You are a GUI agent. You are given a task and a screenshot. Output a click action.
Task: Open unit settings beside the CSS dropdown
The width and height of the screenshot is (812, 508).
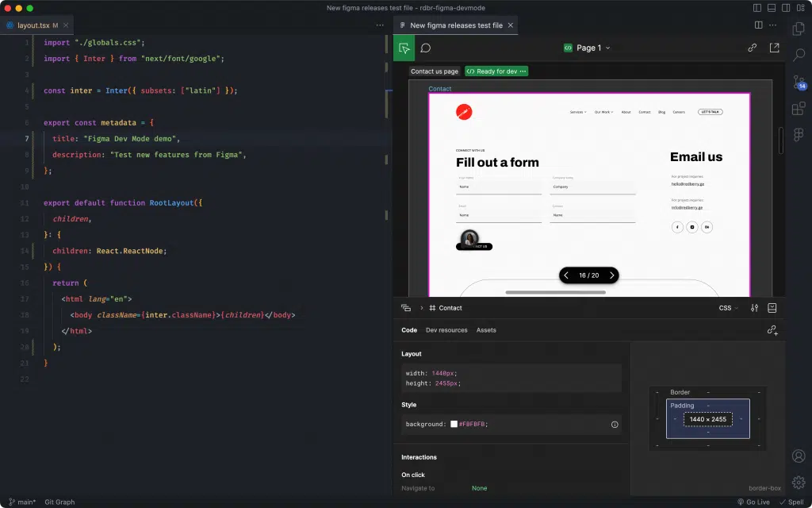(x=755, y=308)
